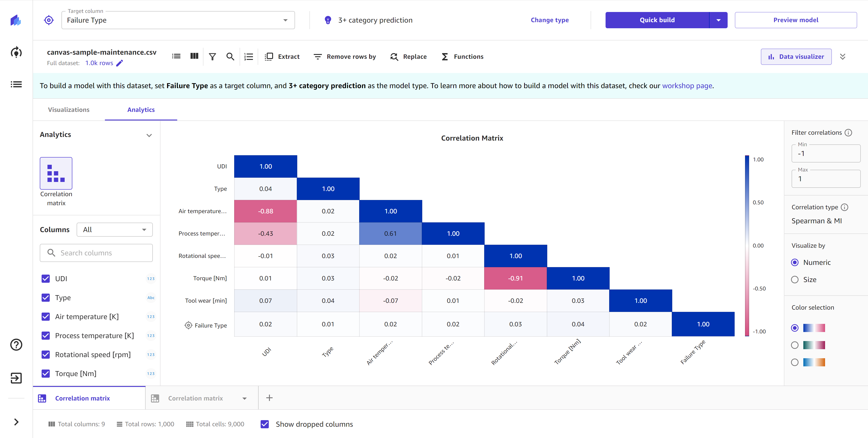Click the Functions tool icon
This screenshot has width=868, height=438.
443,57
